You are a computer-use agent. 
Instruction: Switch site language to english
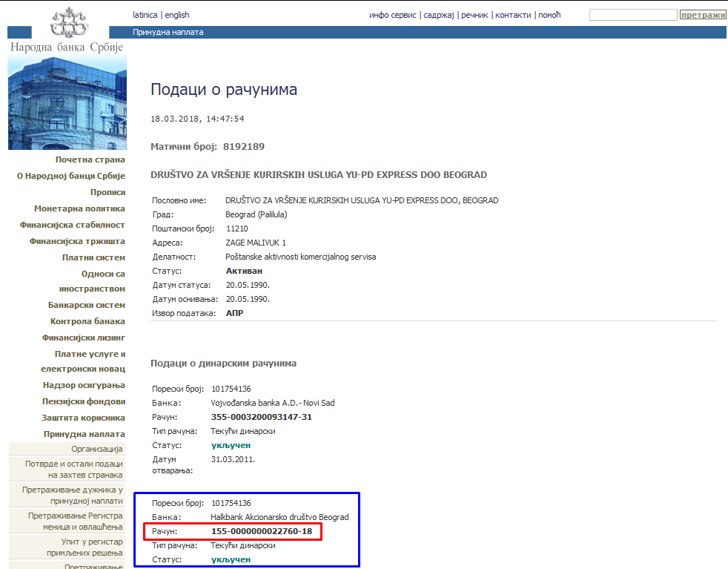[x=177, y=15]
